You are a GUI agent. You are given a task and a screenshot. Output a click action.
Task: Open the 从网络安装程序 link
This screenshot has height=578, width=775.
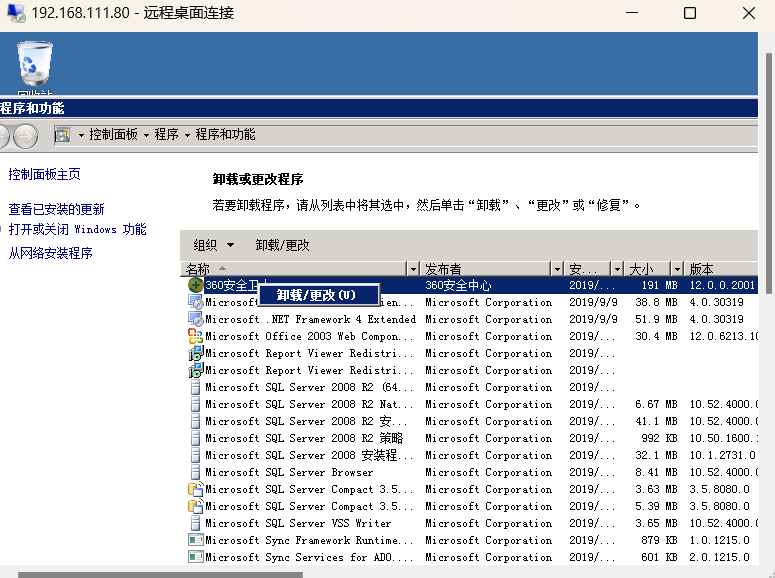(x=50, y=253)
